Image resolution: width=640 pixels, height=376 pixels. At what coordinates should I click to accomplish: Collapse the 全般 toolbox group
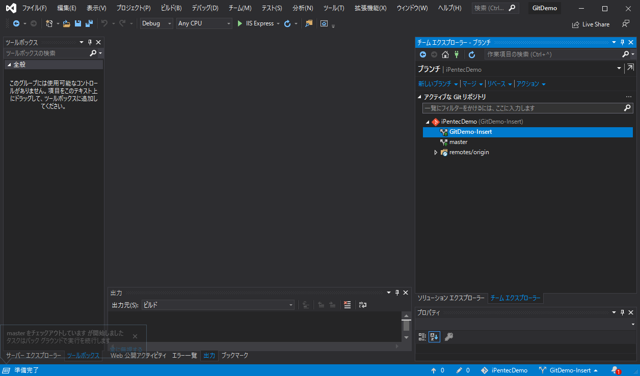(9, 65)
